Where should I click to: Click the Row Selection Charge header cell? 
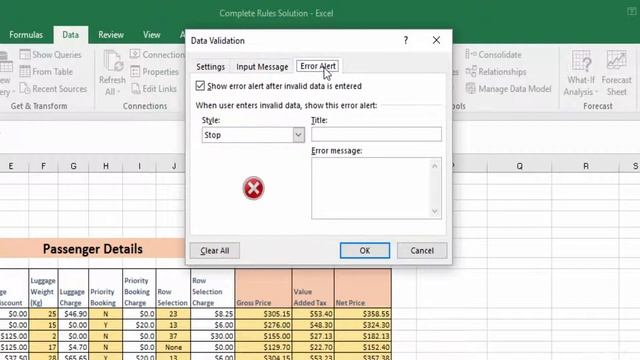(x=213, y=288)
